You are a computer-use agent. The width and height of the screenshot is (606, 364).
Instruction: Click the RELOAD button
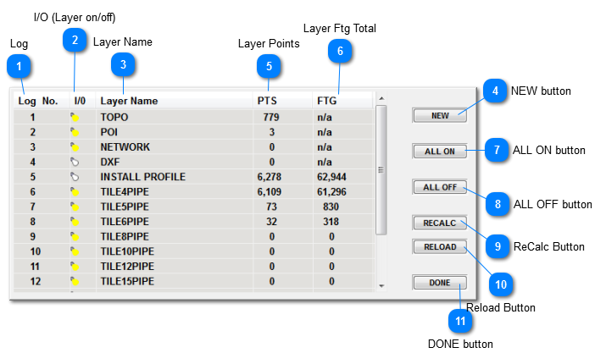[x=440, y=246]
